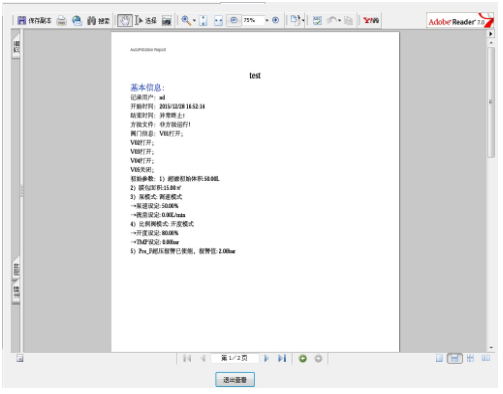Select the Zoom In magnifier tool

pos(186,21)
